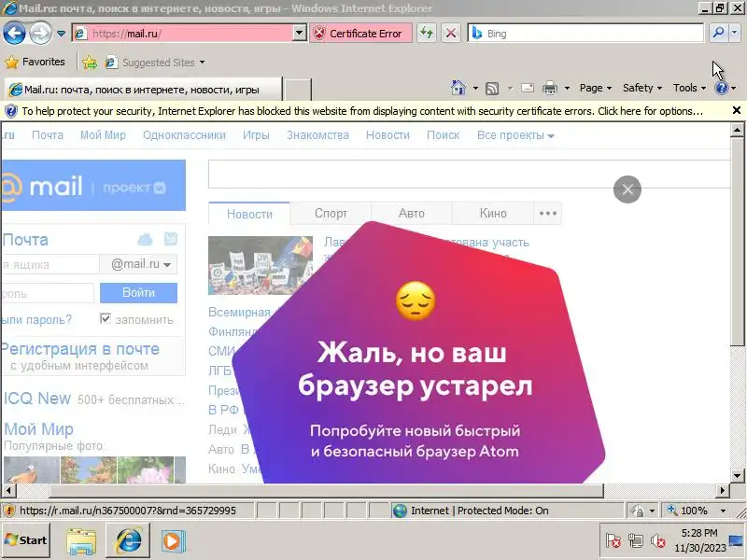Click the browser Forward arrow button

tap(40, 34)
